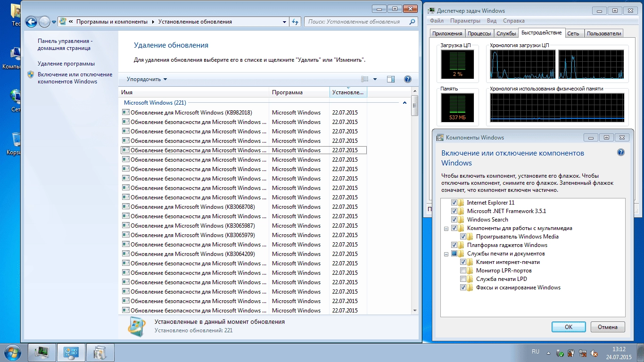Click the updates list vertical scrollbar

tap(415, 200)
